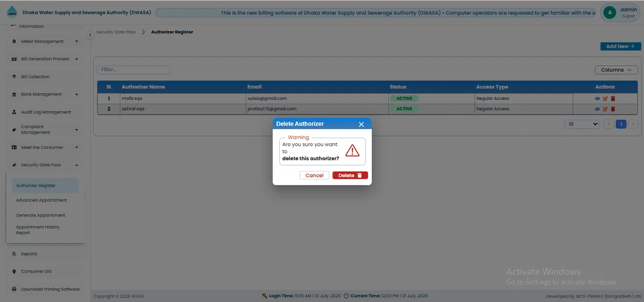Image resolution: width=644 pixels, height=302 pixels.
Task: Cancel the delete authorizer dialog
Action: click(314, 175)
